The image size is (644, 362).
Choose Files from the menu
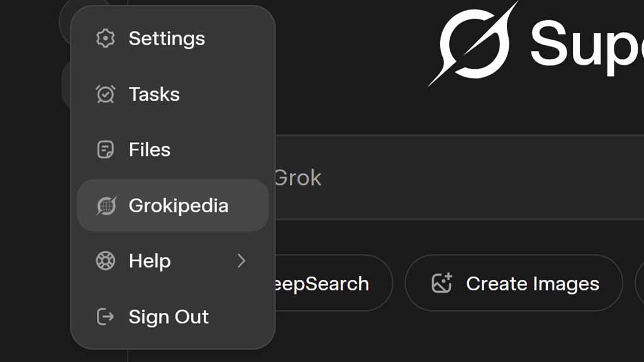pos(149,150)
